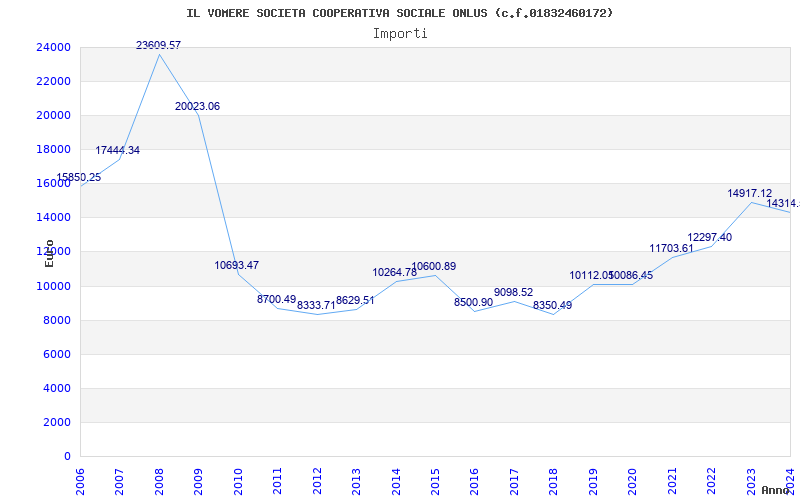This screenshot has width=800, height=500.
Task: Click the 14917.12 data label
Action: [749, 193]
